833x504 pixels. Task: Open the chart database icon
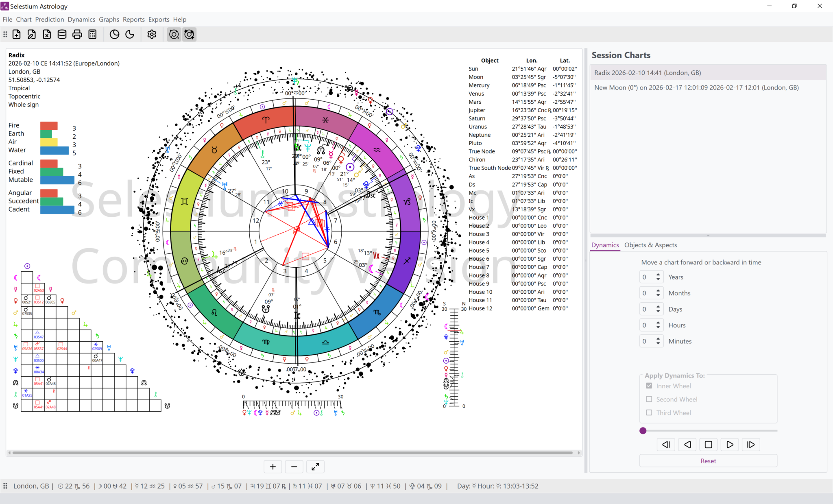click(62, 34)
